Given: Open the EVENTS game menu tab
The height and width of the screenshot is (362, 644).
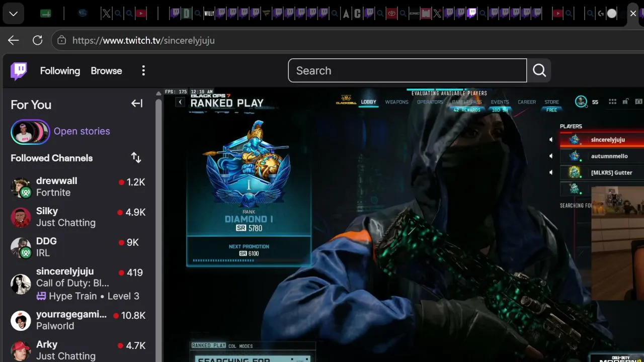Looking at the screenshot, I should click(500, 102).
